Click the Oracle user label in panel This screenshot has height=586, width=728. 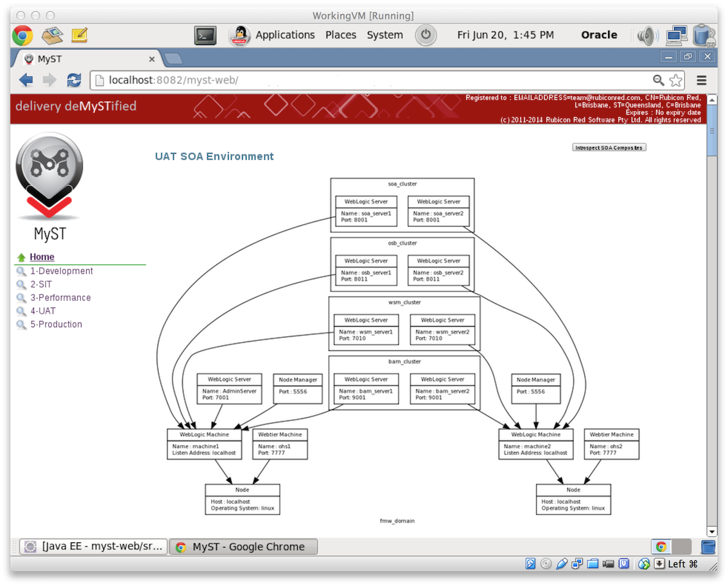click(599, 35)
